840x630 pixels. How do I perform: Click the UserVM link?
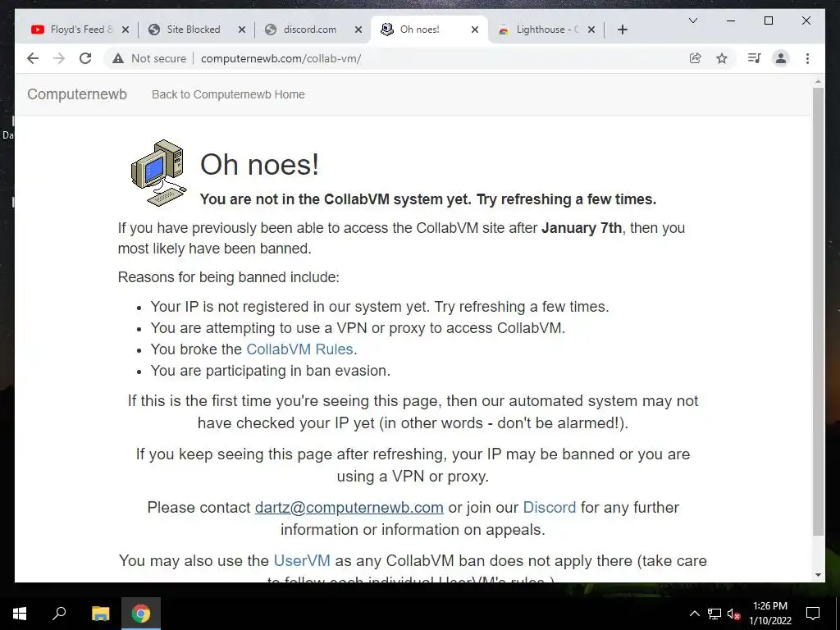pos(302,560)
